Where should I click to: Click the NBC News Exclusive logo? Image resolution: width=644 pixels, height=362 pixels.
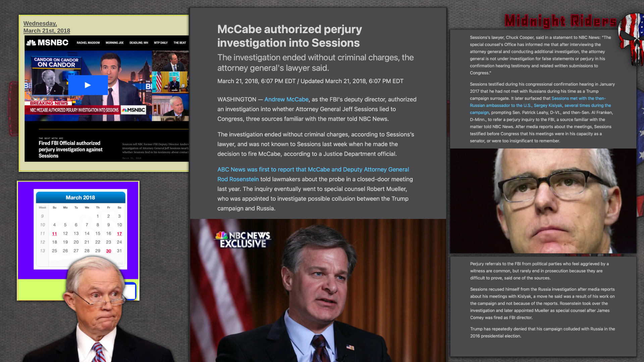tap(243, 239)
